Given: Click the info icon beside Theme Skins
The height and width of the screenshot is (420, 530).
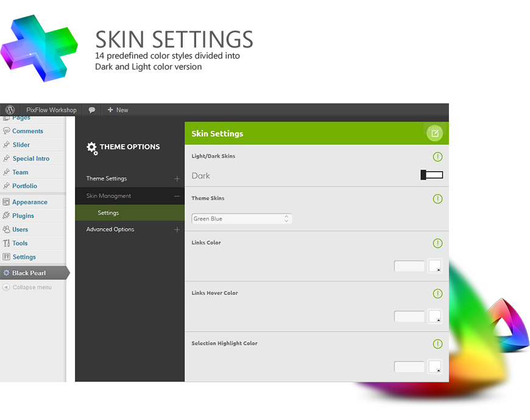Looking at the screenshot, I should (437, 199).
